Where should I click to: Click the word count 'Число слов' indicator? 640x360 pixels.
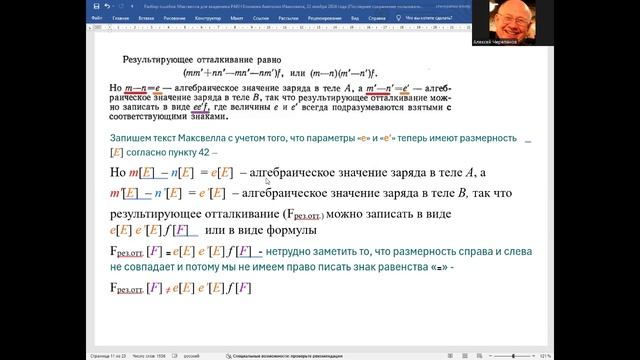pos(149,356)
